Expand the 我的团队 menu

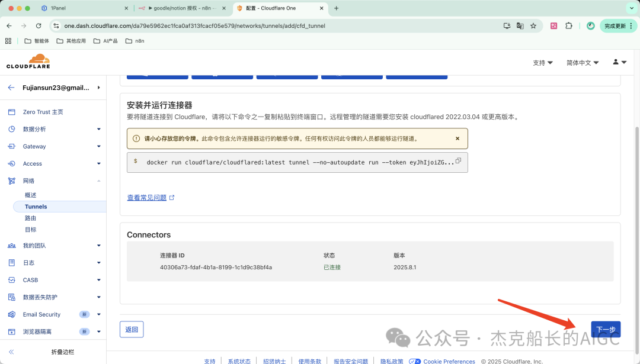click(x=99, y=246)
